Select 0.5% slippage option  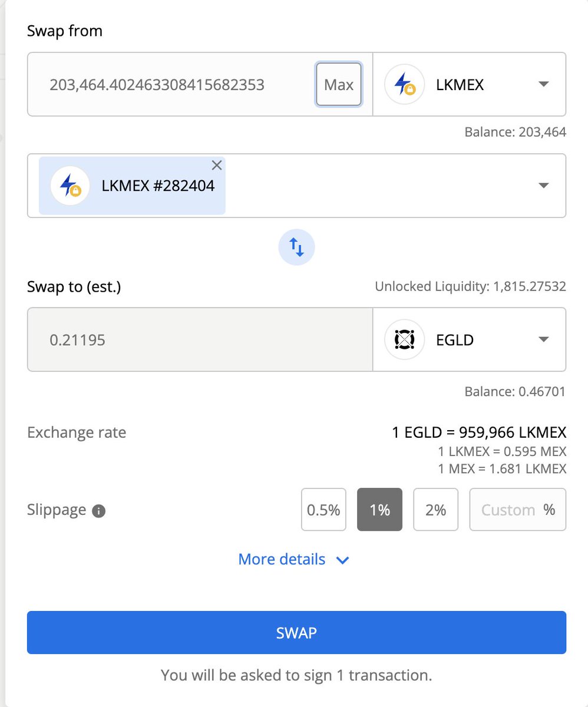click(x=323, y=510)
